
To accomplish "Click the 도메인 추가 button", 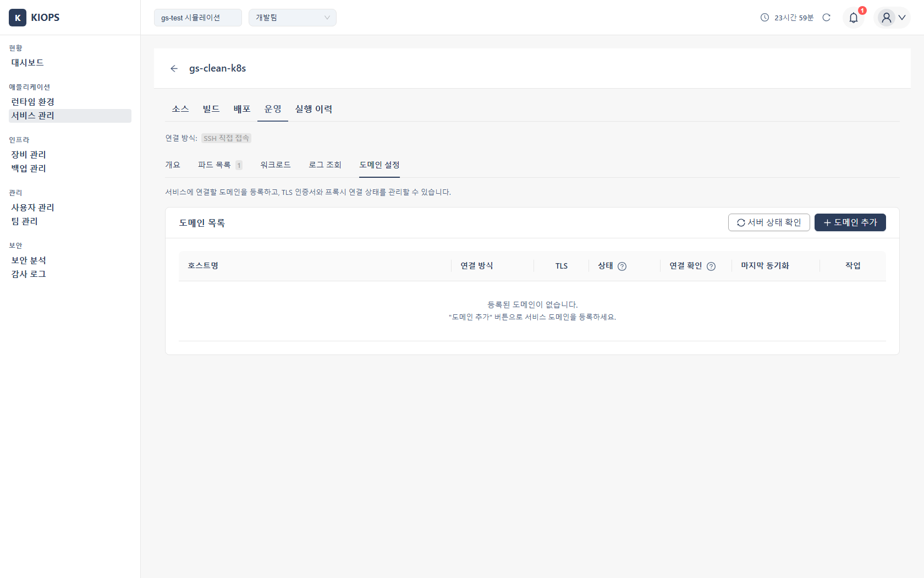I will pos(850,222).
